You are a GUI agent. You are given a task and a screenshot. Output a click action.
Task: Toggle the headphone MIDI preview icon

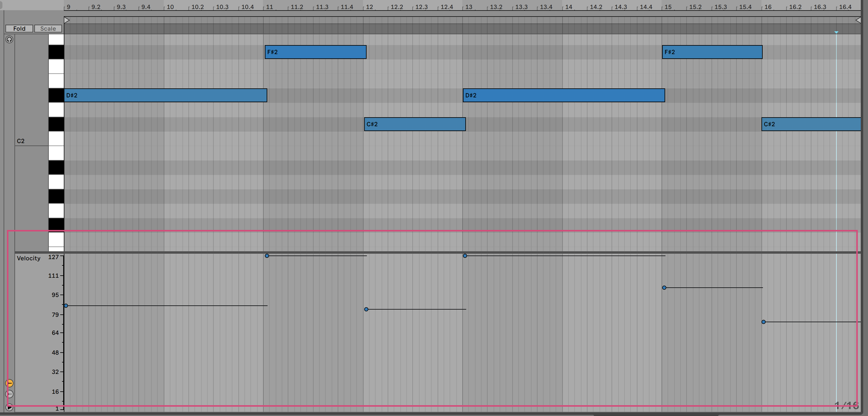pos(9,40)
